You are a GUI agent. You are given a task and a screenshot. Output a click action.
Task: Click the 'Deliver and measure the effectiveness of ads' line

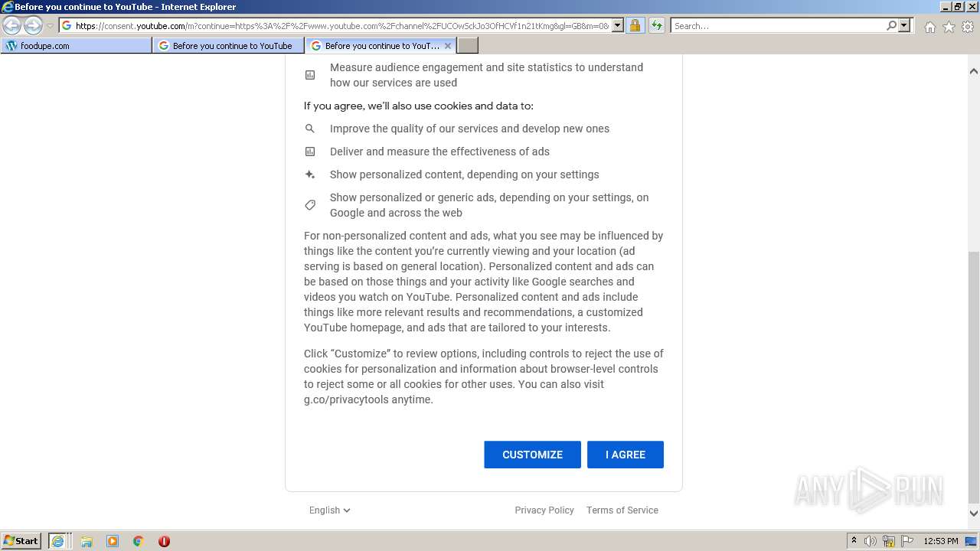click(x=439, y=152)
